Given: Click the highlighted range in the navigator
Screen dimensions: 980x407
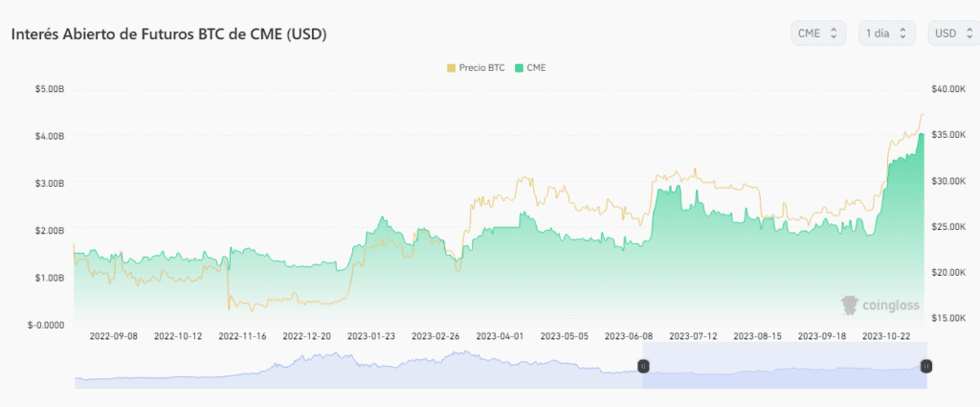Looking at the screenshot, I should pyautogui.click(x=785, y=366).
